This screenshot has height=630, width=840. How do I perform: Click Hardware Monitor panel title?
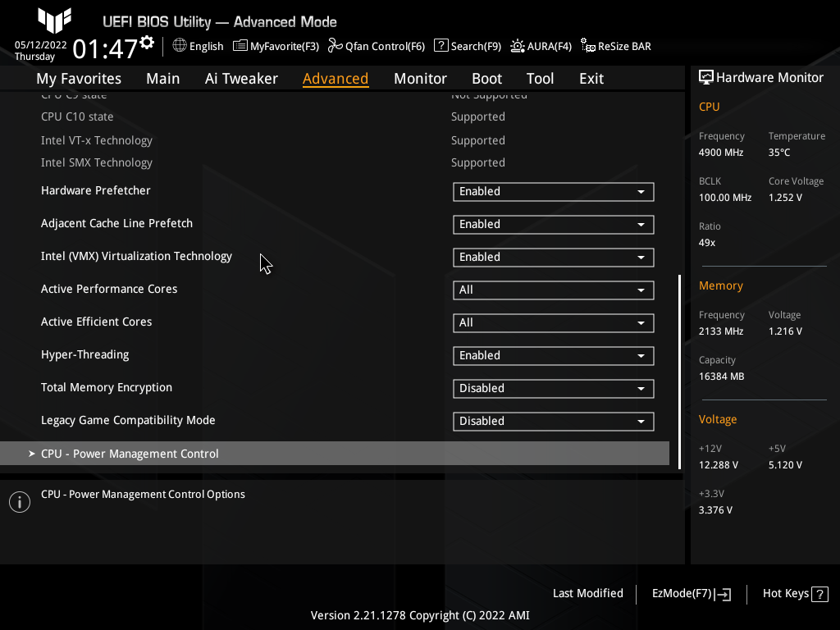click(x=769, y=78)
